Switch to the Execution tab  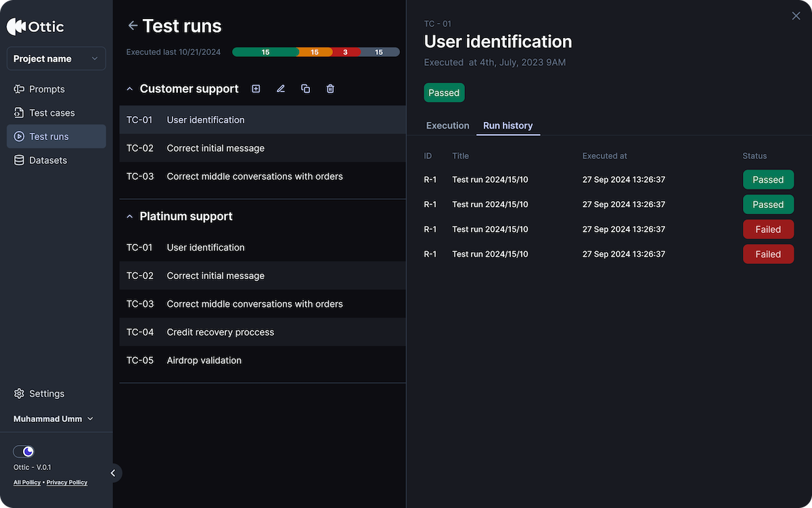[x=447, y=126]
